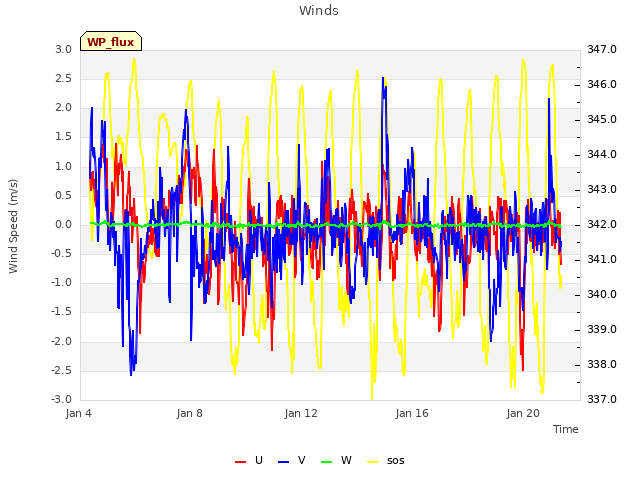Click the 342.0 right axis tick label

[602, 224]
